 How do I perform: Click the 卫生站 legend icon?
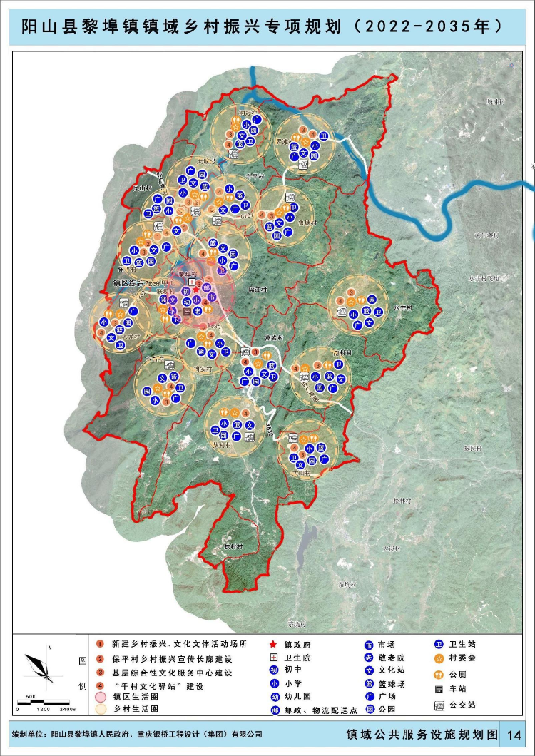coord(439,644)
